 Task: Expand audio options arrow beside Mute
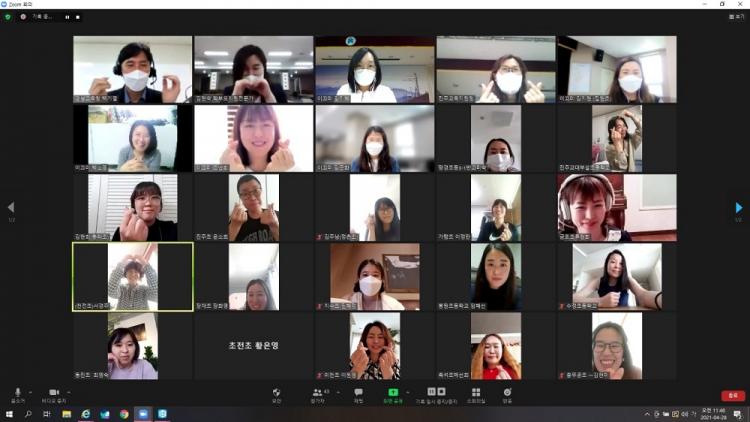click(30, 391)
